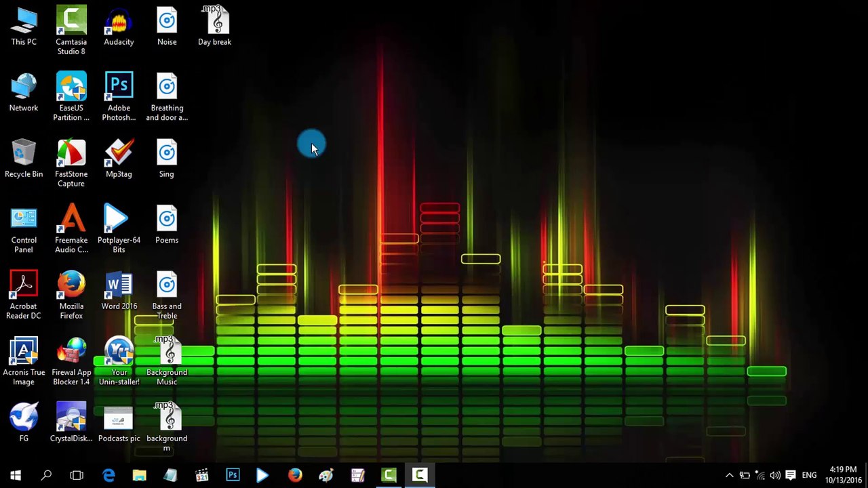Open Control Panel desktop icon

point(24,229)
